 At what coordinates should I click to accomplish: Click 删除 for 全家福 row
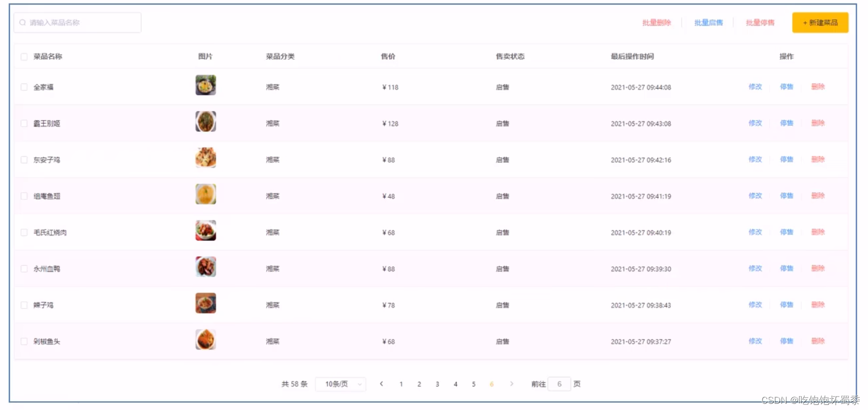click(x=818, y=87)
